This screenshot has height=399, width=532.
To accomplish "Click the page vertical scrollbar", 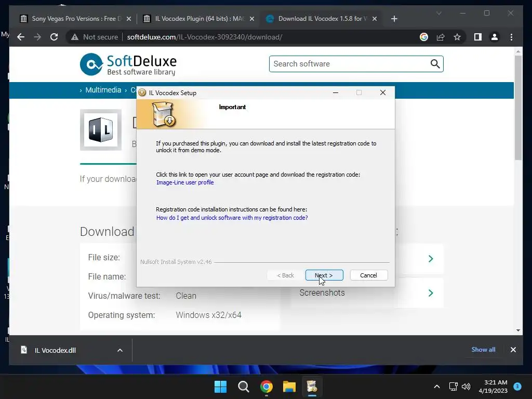I will [x=518, y=108].
